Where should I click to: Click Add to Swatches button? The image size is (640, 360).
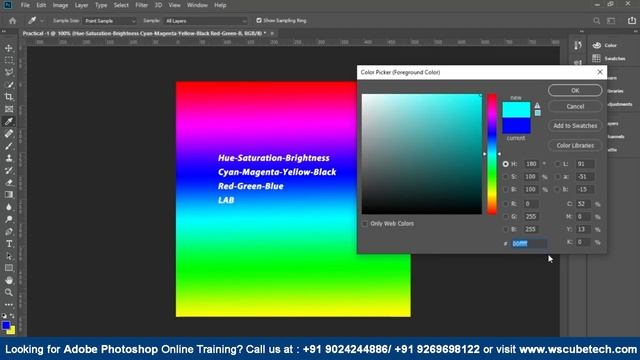pyautogui.click(x=575, y=126)
